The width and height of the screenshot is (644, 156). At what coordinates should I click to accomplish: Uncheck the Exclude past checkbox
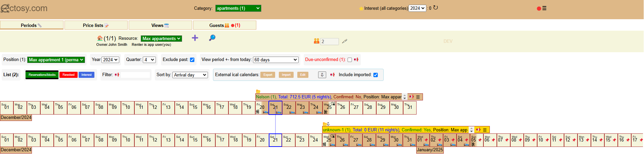[x=192, y=60]
